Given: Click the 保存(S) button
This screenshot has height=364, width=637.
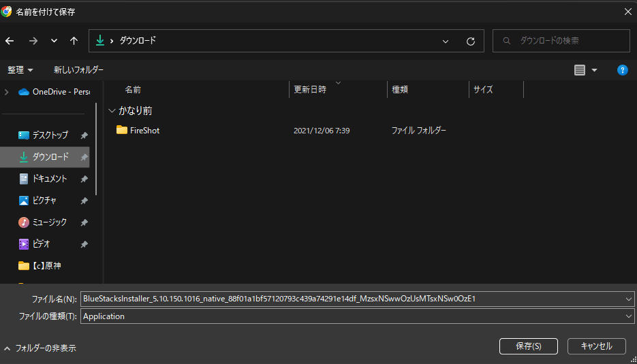Looking at the screenshot, I should coord(528,346).
